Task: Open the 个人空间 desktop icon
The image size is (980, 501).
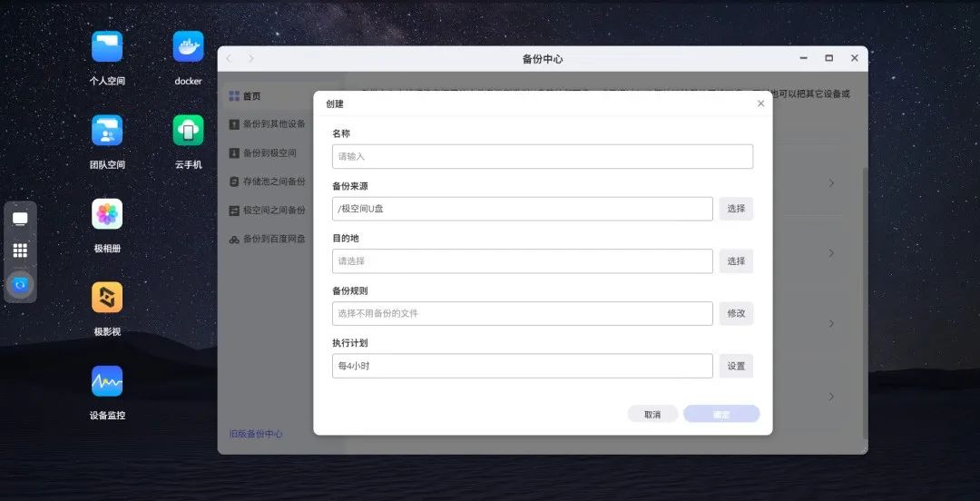Action: click(107, 46)
